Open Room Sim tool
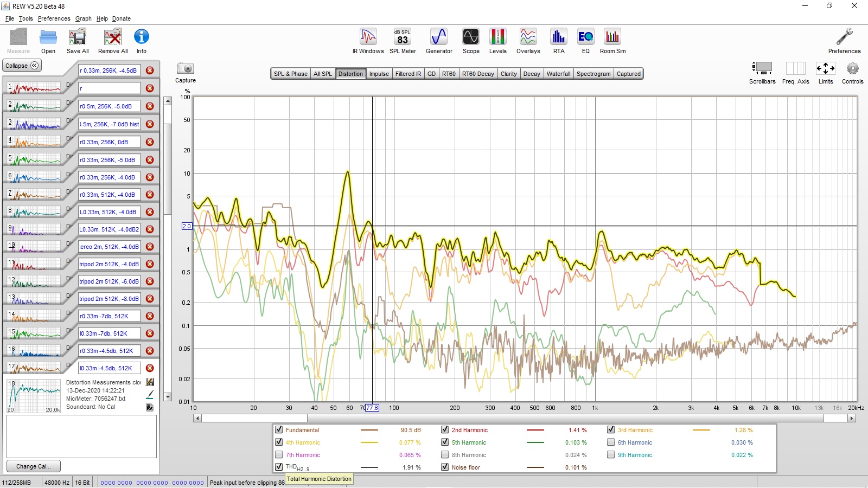This screenshot has height=488, width=868. [x=612, y=37]
